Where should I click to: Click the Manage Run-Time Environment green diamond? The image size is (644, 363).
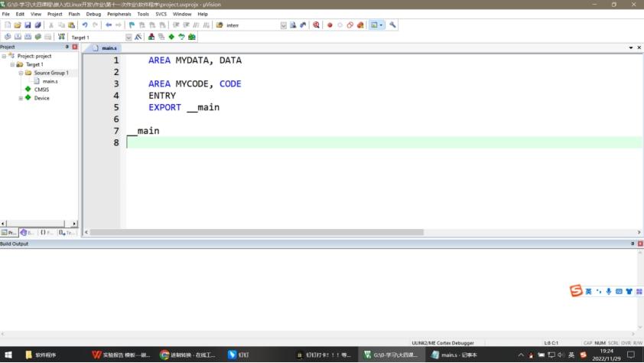pos(171,37)
